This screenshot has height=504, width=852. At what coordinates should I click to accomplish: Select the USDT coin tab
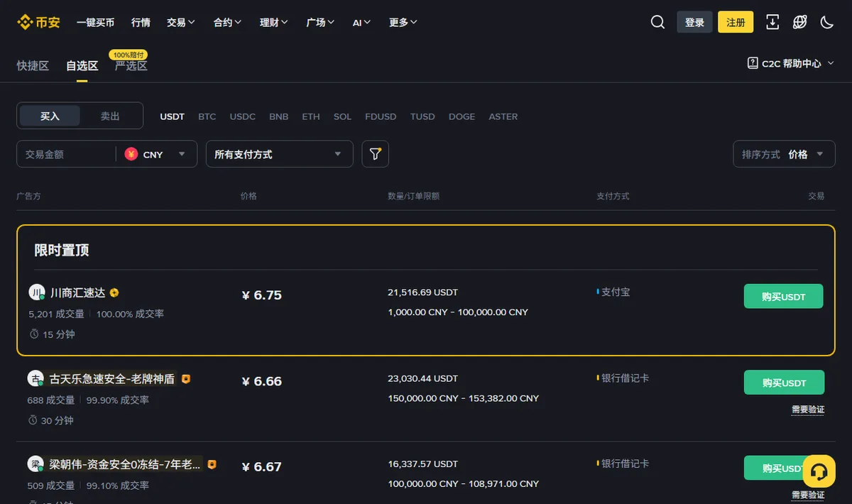pyautogui.click(x=172, y=116)
